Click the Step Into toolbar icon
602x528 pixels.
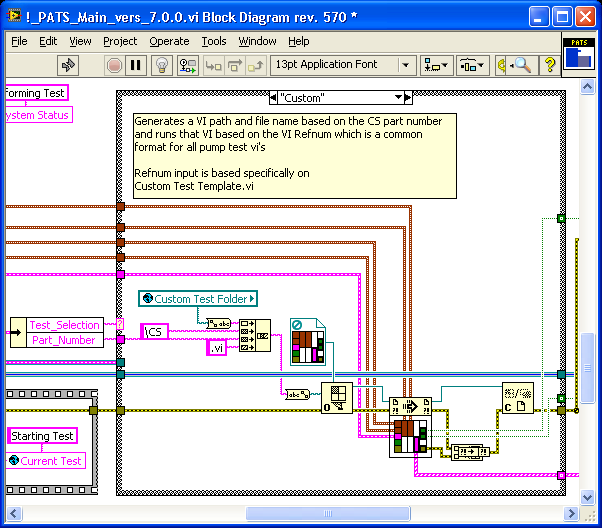click(x=214, y=65)
